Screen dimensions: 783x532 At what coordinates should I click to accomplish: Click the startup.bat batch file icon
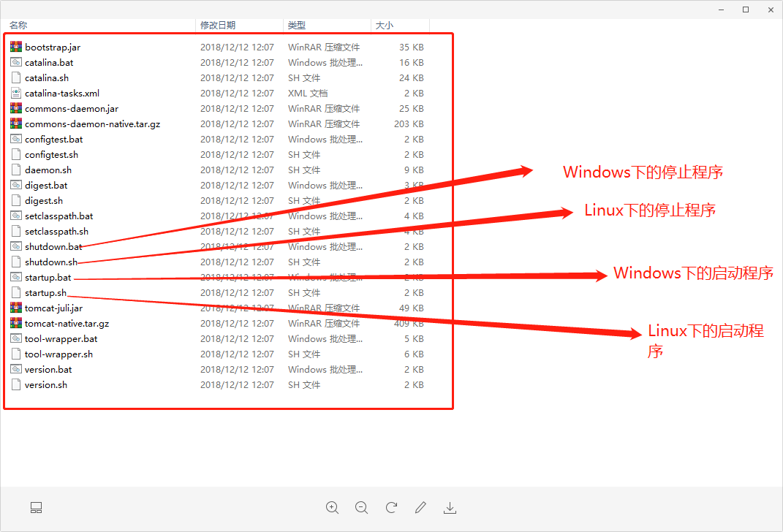pyautogui.click(x=16, y=277)
